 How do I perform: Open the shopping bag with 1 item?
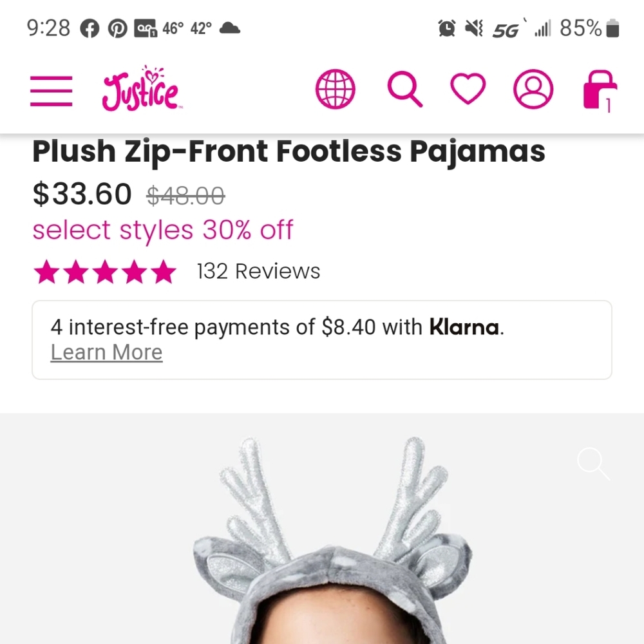click(x=600, y=90)
